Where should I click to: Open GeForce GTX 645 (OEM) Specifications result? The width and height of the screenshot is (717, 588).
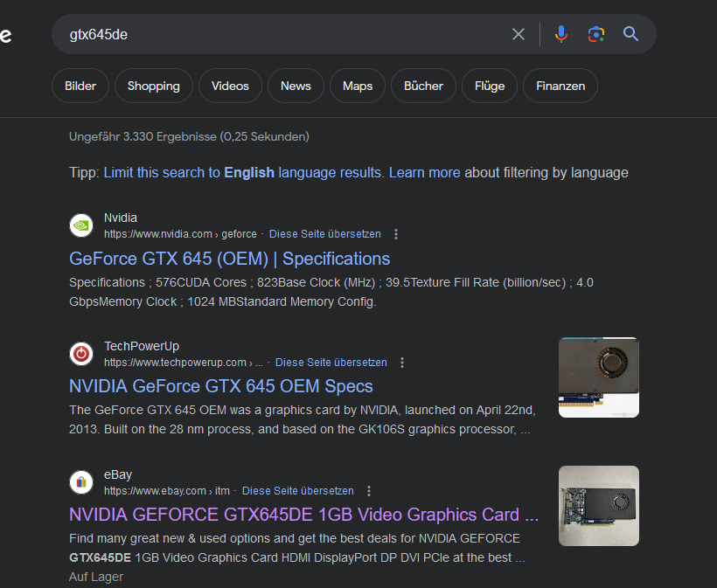230,259
